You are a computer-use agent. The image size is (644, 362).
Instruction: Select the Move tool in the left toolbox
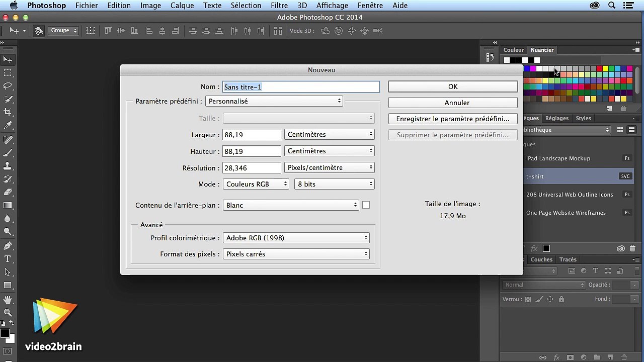click(8, 60)
